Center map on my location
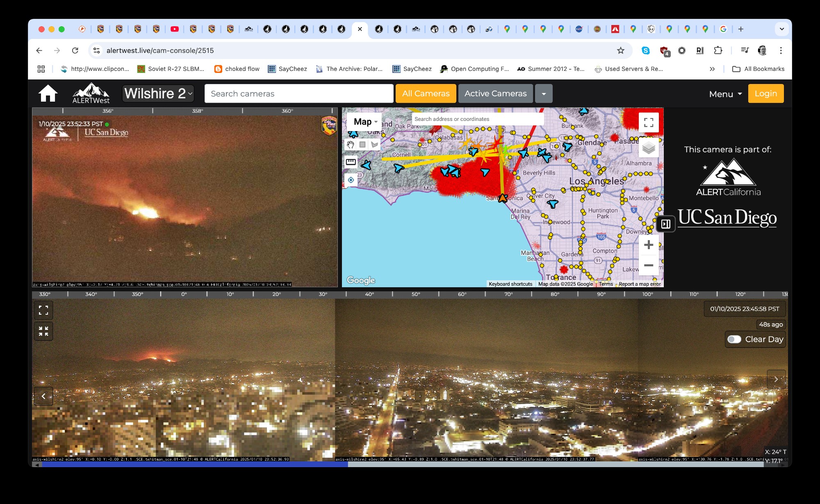The width and height of the screenshot is (820, 504). (x=351, y=180)
